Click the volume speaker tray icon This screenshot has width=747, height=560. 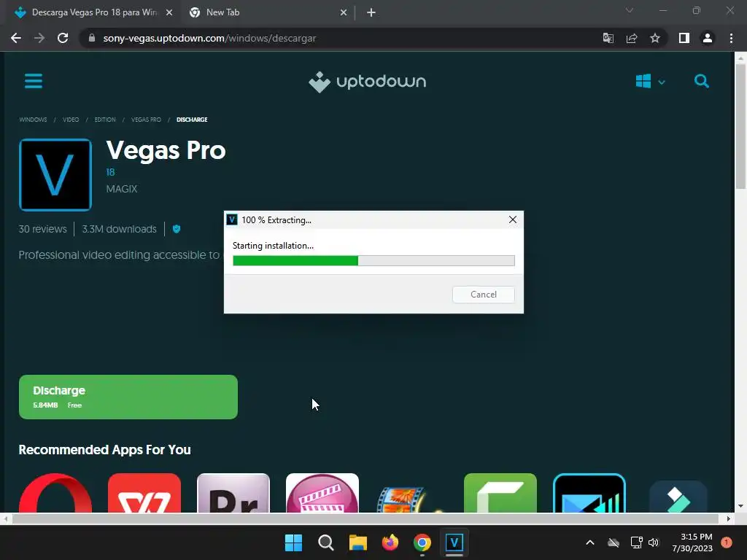coord(654,542)
